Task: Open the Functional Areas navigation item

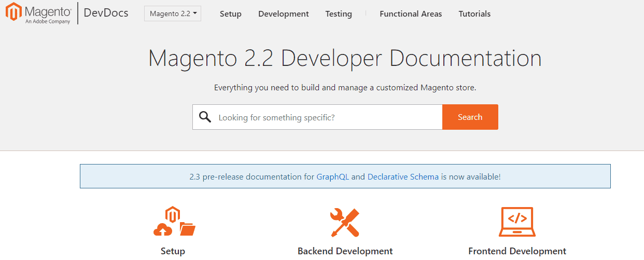Action: (x=411, y=14)
